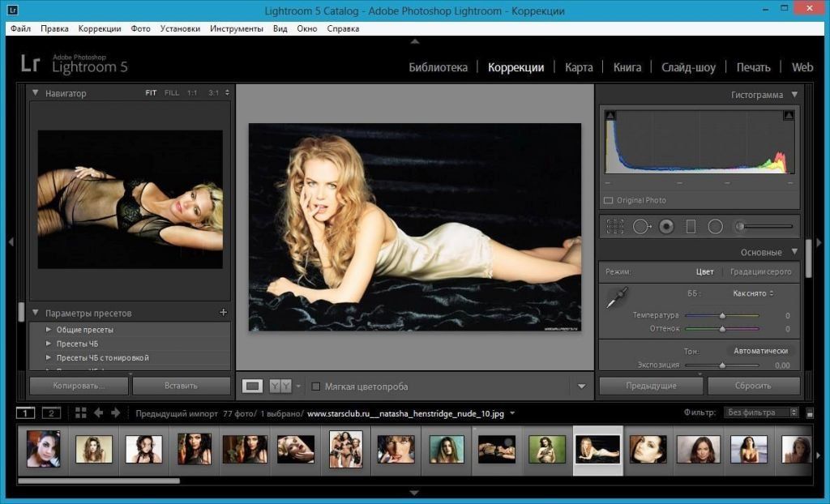Expand the Общие пресеты folder
The width and height of the screenshot is (830, 504).
tap(48, 329)
